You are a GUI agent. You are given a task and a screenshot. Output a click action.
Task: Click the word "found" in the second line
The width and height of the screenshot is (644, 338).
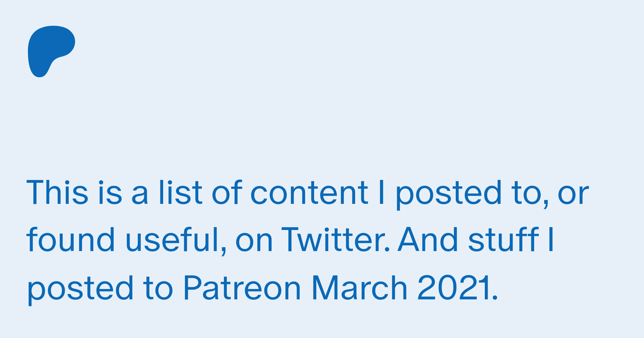click(71, 240)
